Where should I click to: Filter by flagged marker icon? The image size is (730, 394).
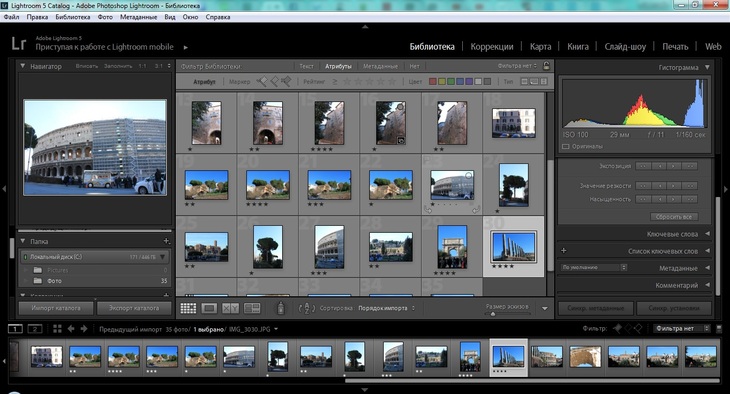tap(262, 82)
